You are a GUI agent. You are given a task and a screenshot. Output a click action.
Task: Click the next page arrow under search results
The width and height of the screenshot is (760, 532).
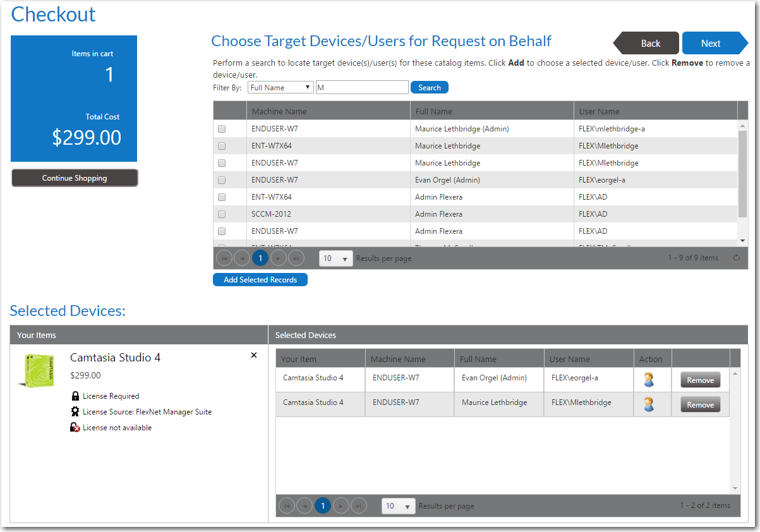[x=278, y=258]
